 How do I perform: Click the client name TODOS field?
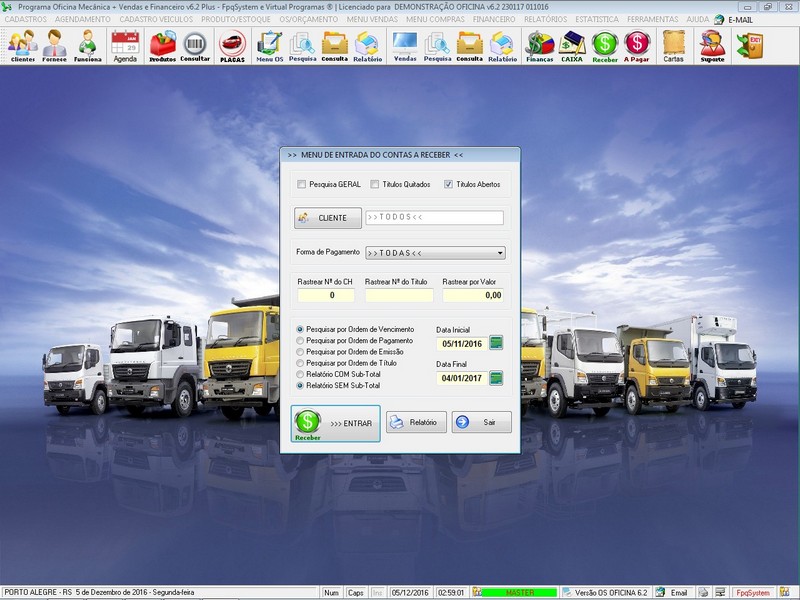pyautogui.click(x=434, y=217)
